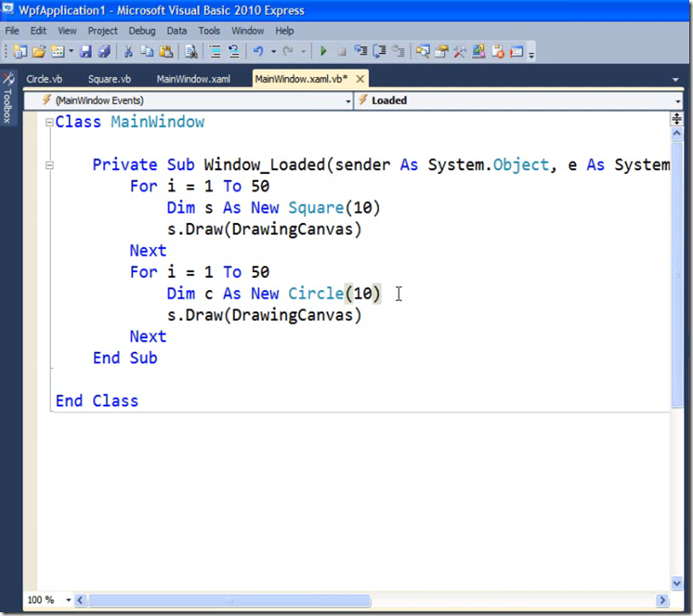Cut selection with the scissors icon
Viewport: 693px width, 616px height.
pos(128,52)
